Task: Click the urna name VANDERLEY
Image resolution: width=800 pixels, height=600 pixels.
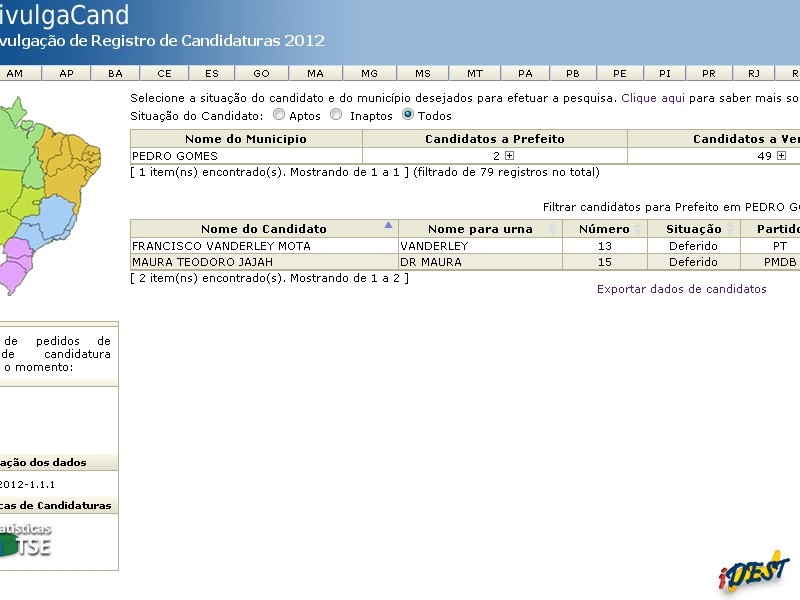Action: click(434, 246)
